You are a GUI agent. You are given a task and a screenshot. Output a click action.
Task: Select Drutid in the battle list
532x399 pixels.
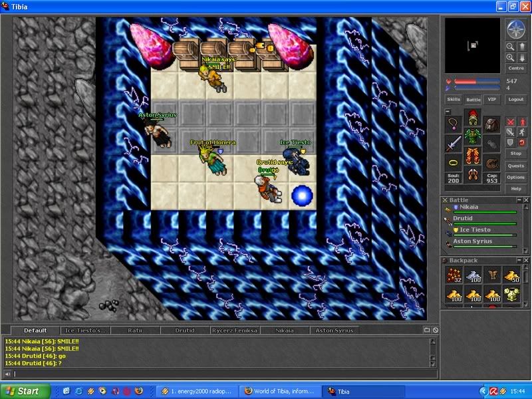(481, 221)
